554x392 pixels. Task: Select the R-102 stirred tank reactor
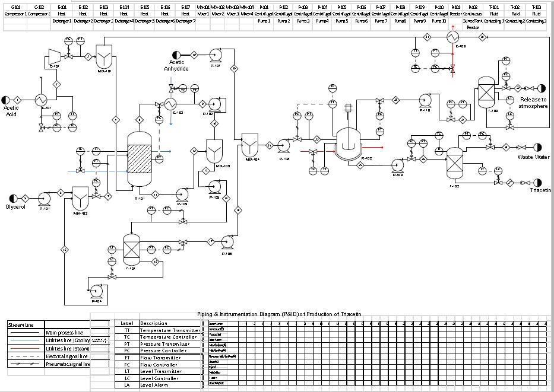[x=349, y=142]
